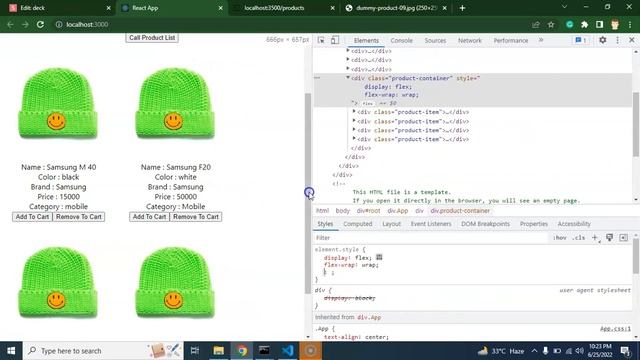Open the Windows Start menu

click(11, 351)
